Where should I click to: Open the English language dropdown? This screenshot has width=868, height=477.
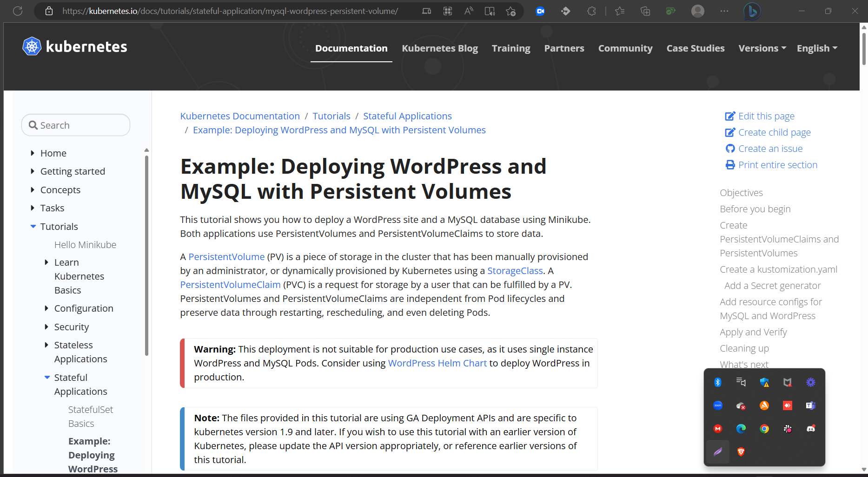click(817, 48)
